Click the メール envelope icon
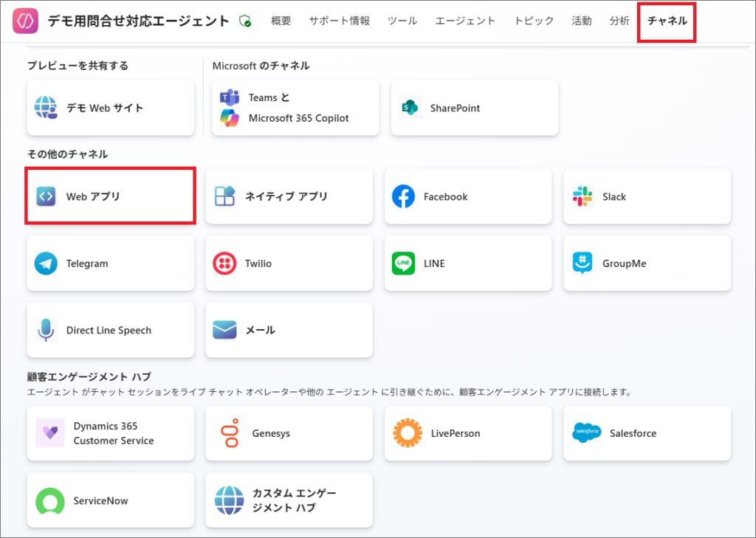The width and height of the screenshot is (756, 538). (224, 330)
